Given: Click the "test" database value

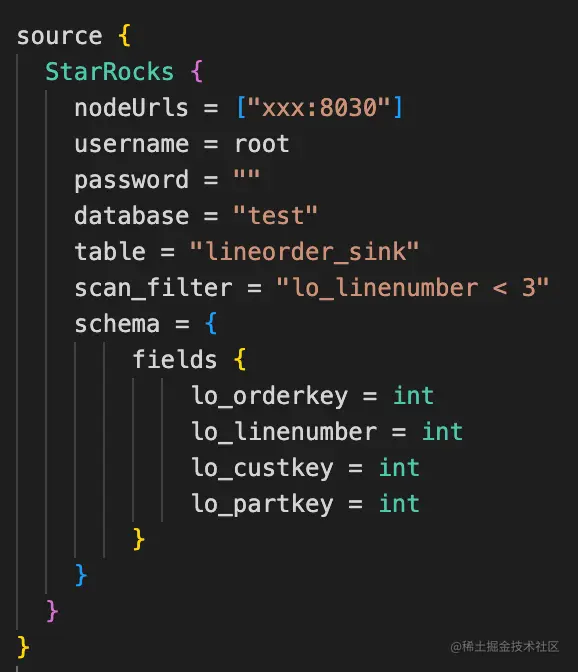Looking at the screenshot, I should coord(276,216).
